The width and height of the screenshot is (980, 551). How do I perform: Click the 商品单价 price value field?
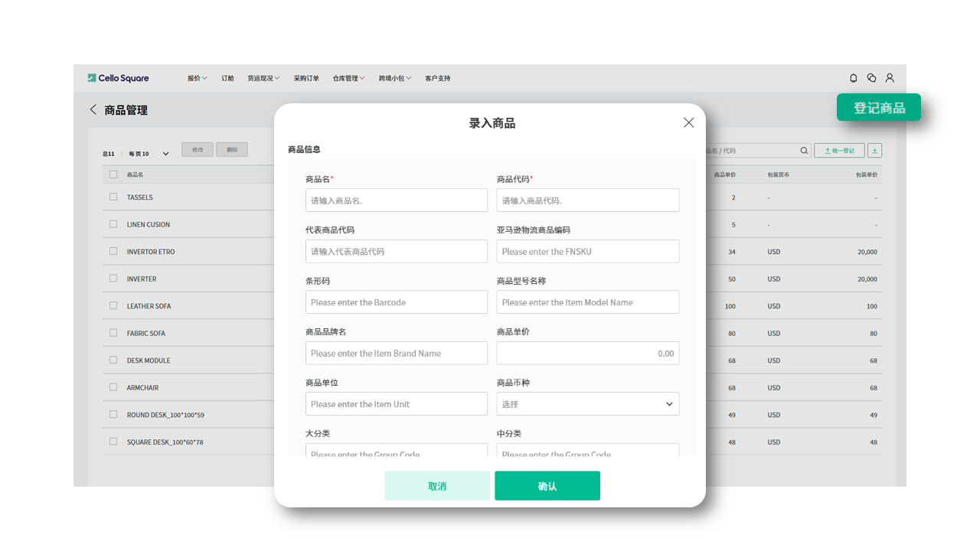(x=587, y=353)
